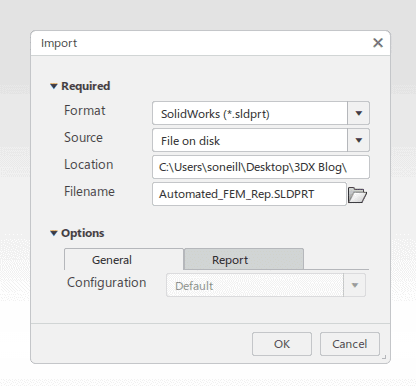Click the Filename label text
Screen dimensions: 416x386
[x=89, y=192]
